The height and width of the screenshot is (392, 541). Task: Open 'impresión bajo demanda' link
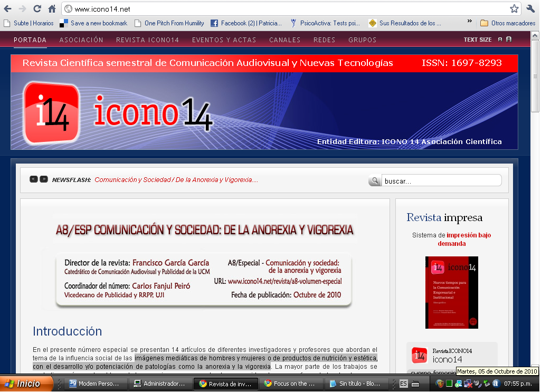pyautogui.click(x=464, y=240)
